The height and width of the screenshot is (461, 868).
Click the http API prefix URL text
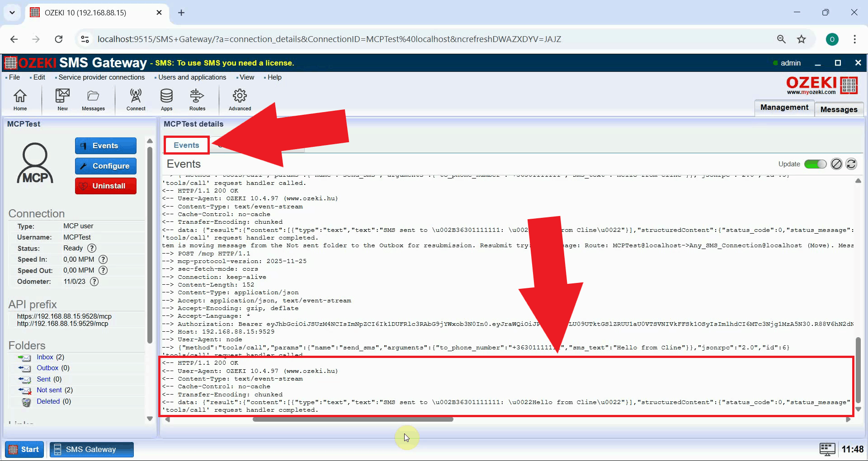62,324
